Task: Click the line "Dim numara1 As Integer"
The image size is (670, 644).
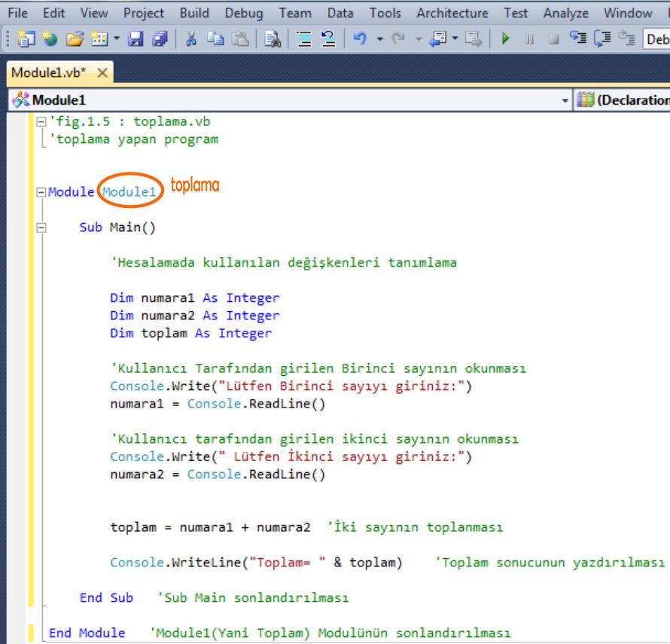Action: pos(195,298)
